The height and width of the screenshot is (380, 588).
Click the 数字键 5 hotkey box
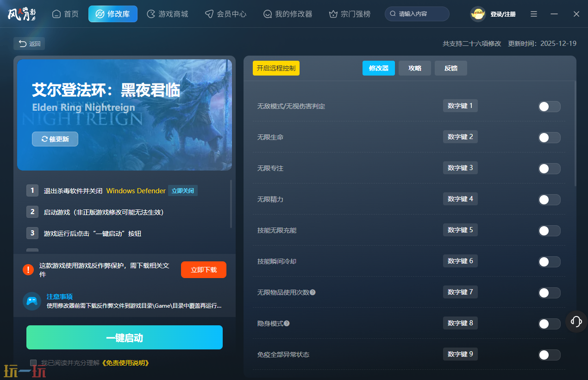[x=460, y=230]
